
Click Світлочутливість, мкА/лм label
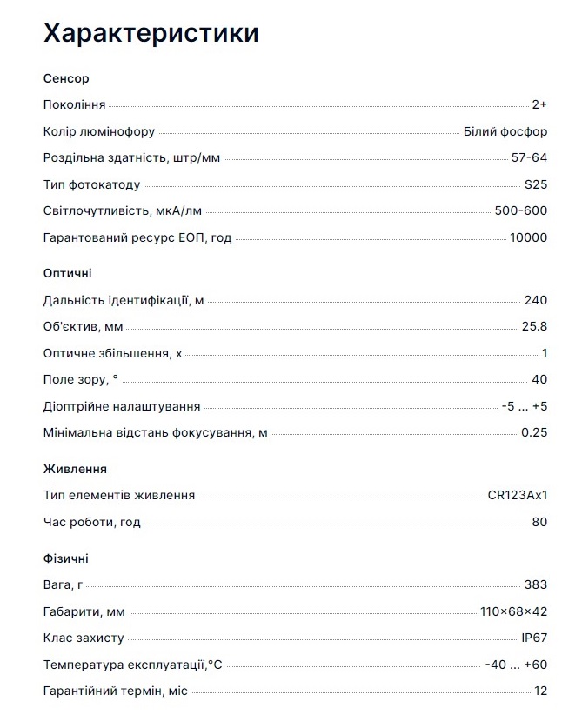[123, 211]
